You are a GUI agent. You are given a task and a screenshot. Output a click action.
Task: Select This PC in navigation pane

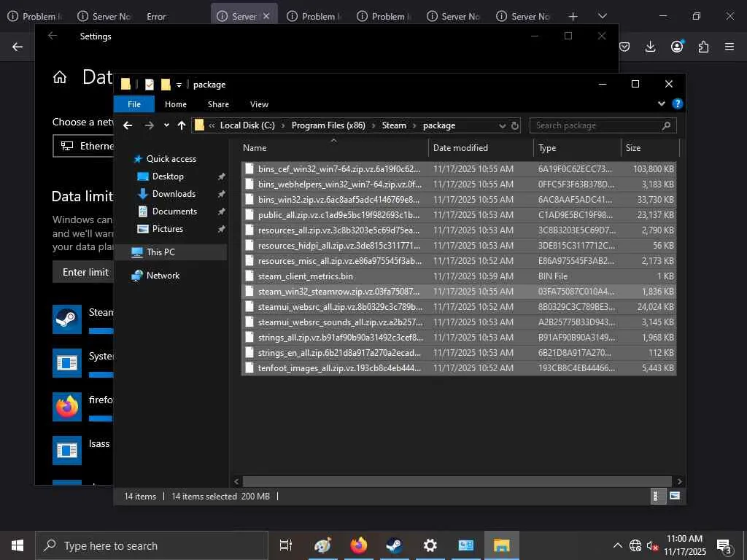160,252
